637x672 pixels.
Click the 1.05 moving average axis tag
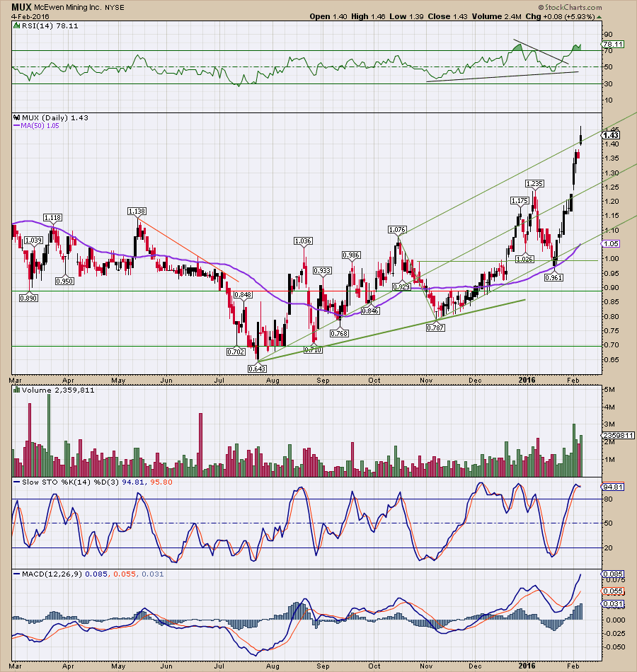611,244
